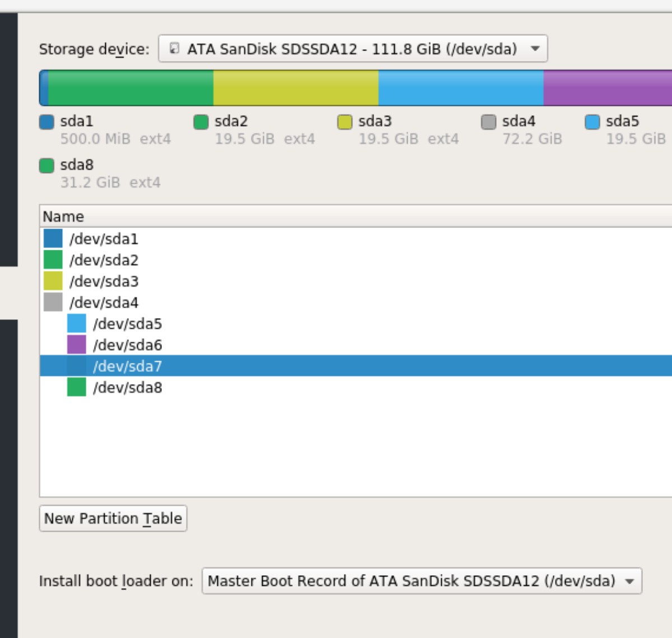This screenshot has width=672, height=638.
Task: Click the storage device dropdown arrow
Action: coord(534,49)
